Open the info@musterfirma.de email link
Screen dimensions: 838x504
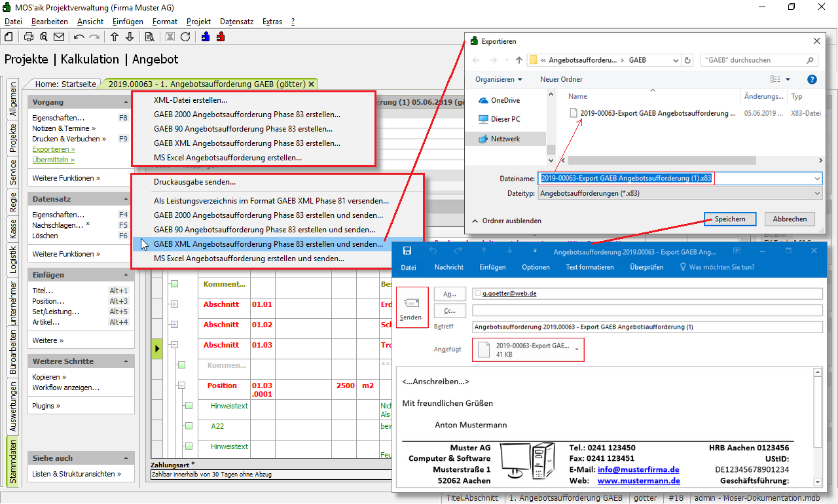point(638,469)
